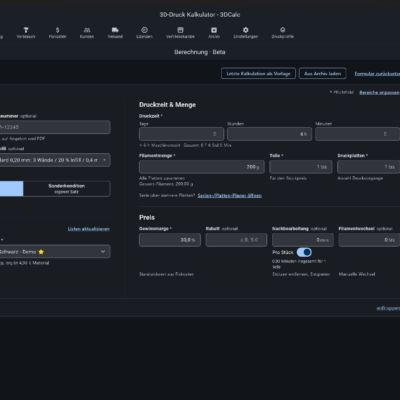Image resolution: width=400 pixels, height=400 pixels.
Task: Click the Nachbearbeitung minutes field
Action: [303, 240]
